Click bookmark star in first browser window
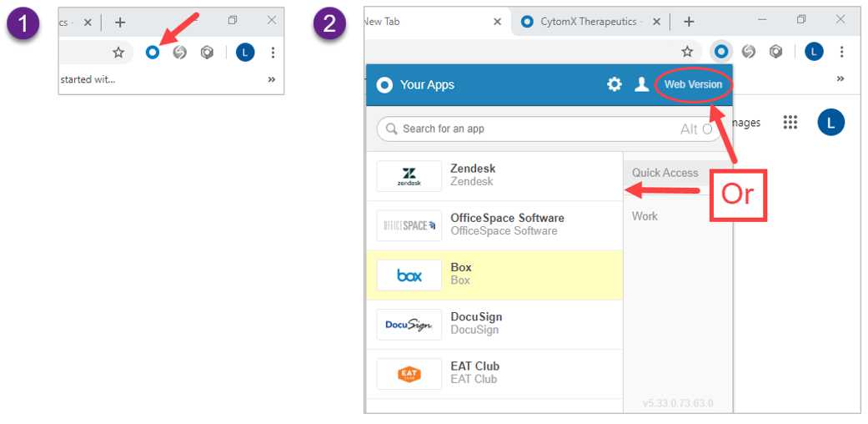The width and height of the screenshot is (868, 424). tap(118, 53)
